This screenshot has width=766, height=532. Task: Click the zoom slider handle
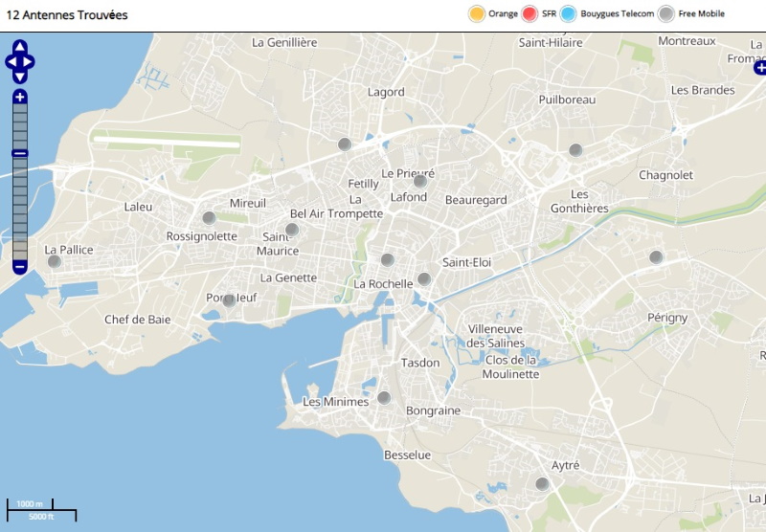click(x=20, y=153)
